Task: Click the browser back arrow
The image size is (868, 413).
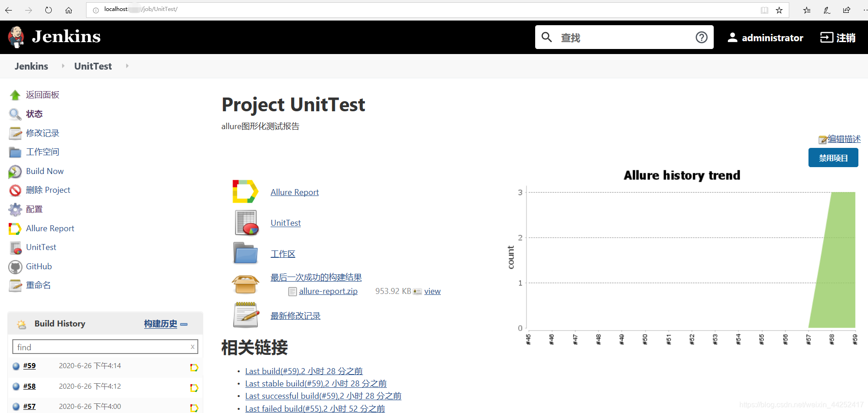Action: click(x=9, y=10)
